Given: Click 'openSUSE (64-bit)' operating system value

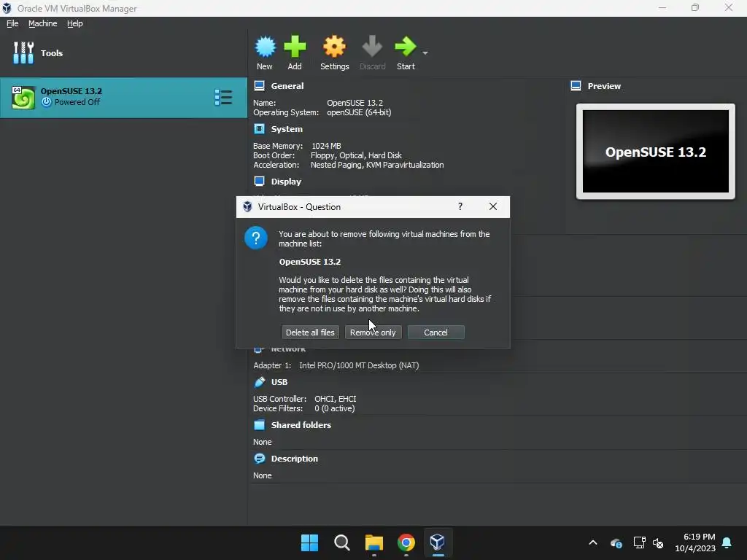Looking at the screenshot, I should 359,112.
